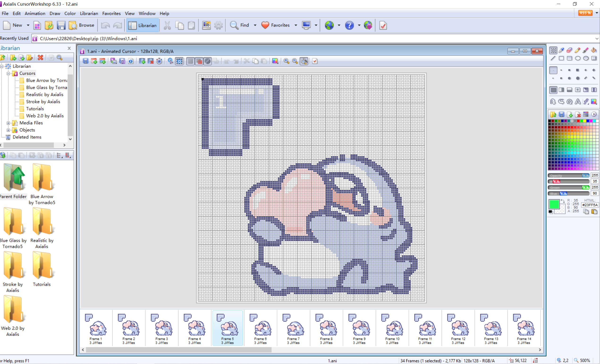Select the Pencil drawing tool

(577, 51)
